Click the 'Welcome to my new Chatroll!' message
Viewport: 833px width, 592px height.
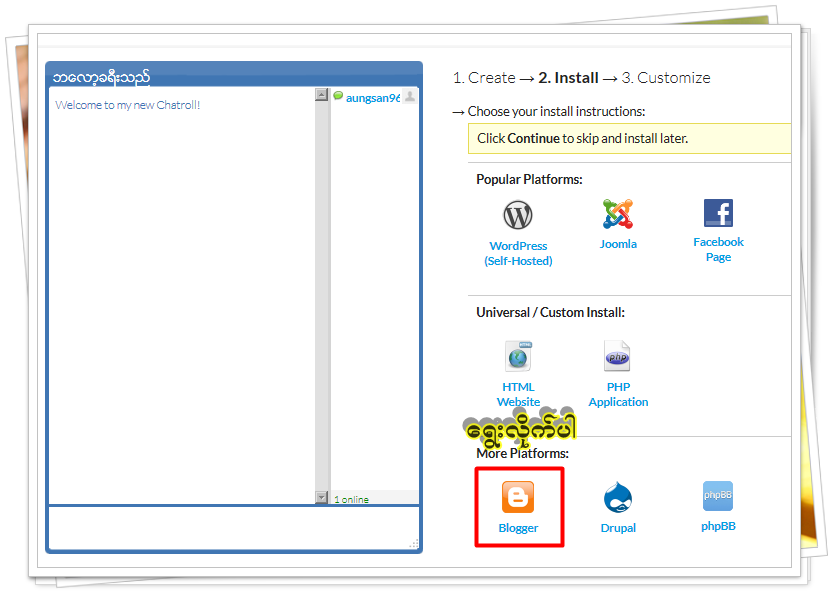(128, 105)
